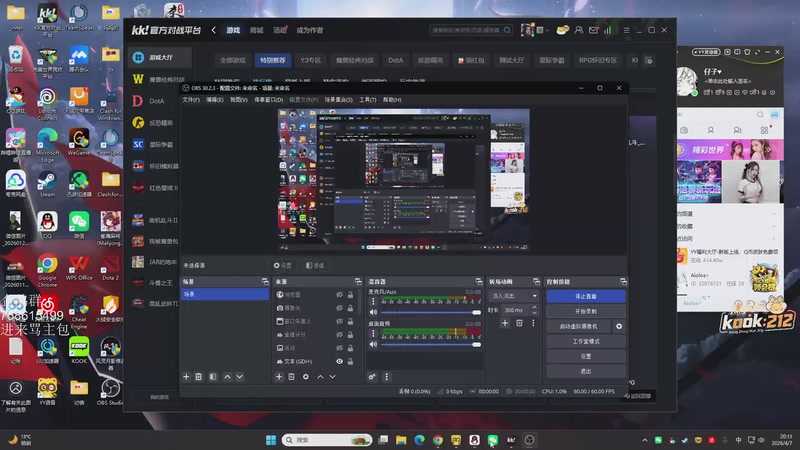The image size is (800, 450).
Task: Toggle visibility of the window capture 2 source
Action: [x=339, y=321]
